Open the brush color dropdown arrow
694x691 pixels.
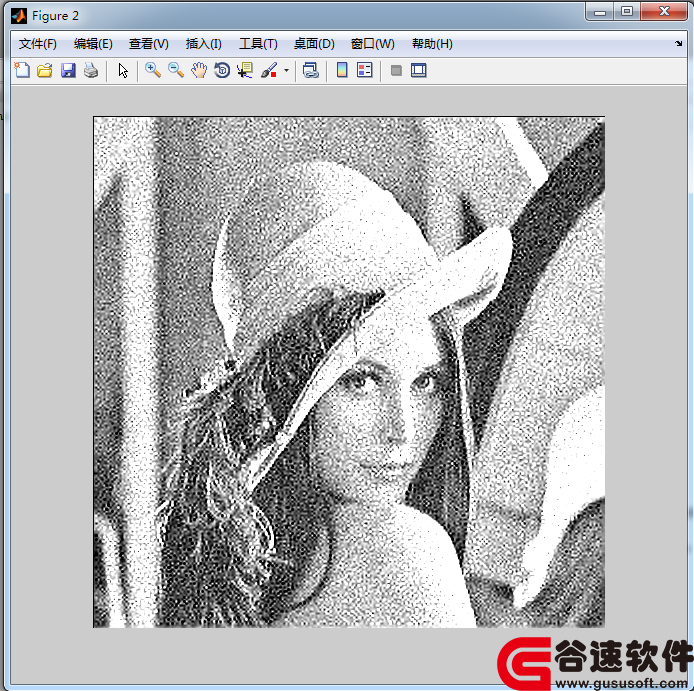click(x=286, y=70)
